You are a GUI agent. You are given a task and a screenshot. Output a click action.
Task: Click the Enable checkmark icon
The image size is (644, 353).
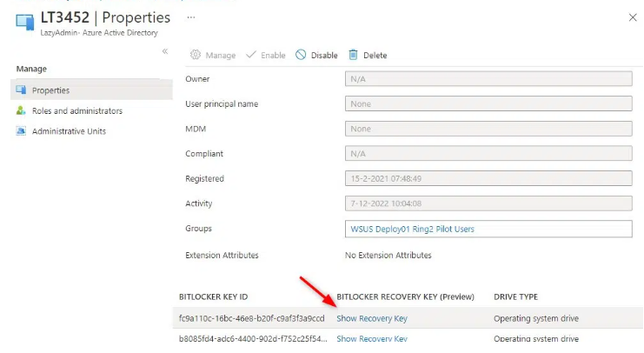(x=251, y=55)
